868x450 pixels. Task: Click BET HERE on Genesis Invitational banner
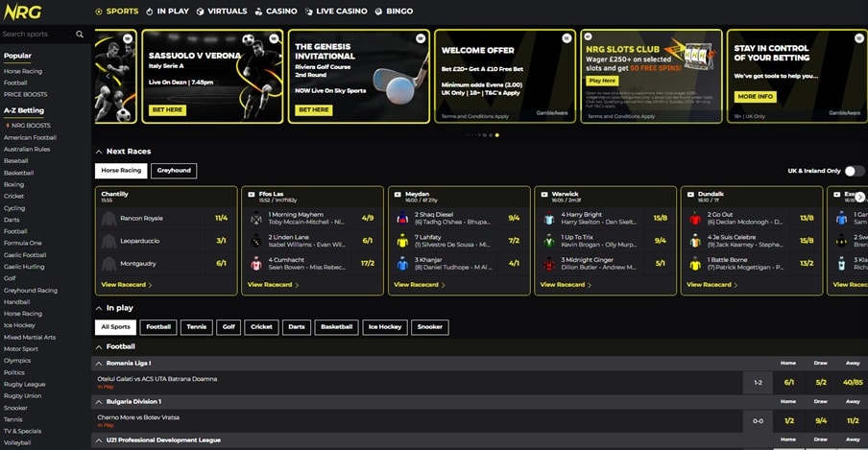pos(314,110)
